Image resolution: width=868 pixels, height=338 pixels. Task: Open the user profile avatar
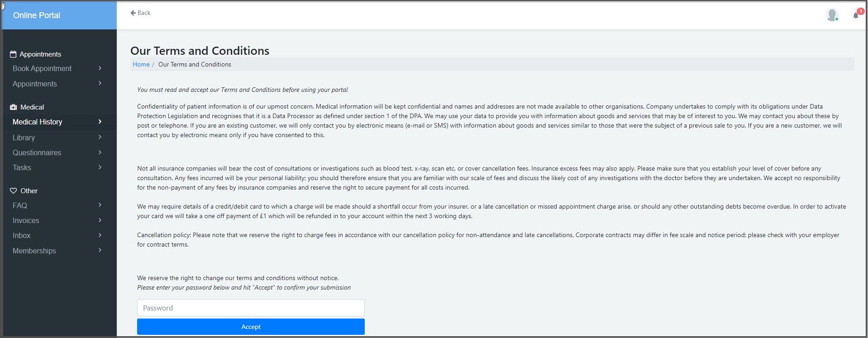[831, 14]
